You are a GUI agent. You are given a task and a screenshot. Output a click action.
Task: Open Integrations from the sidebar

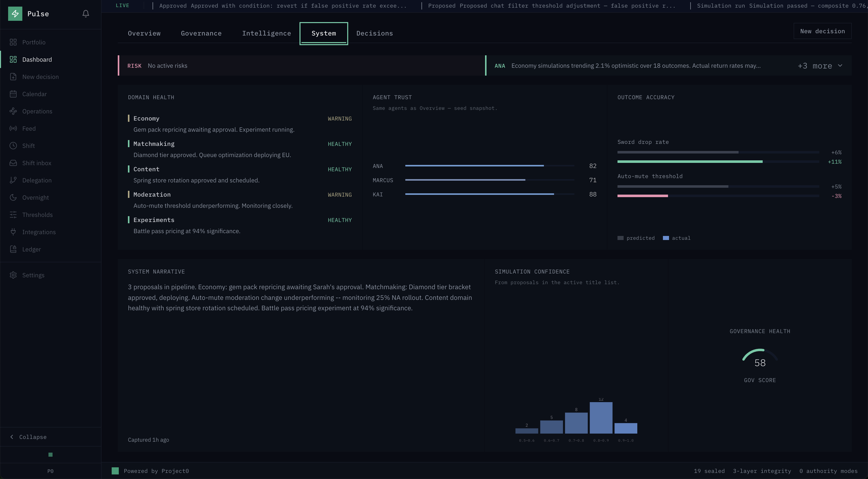[51, 232]
